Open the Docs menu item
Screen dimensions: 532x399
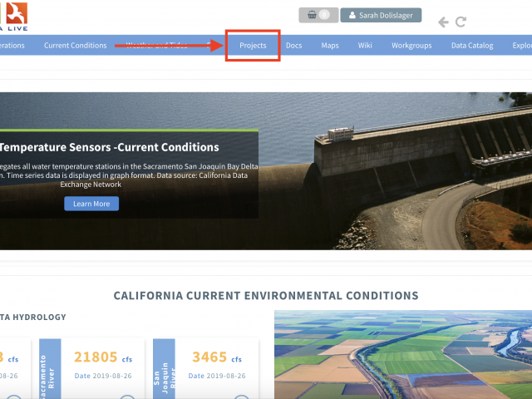tap(293, 46)
